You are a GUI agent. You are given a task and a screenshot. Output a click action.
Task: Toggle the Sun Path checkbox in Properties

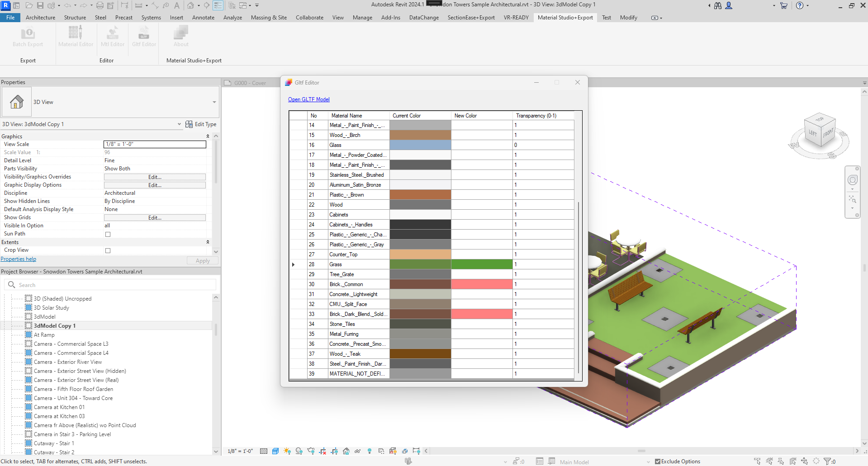point(108,234)
